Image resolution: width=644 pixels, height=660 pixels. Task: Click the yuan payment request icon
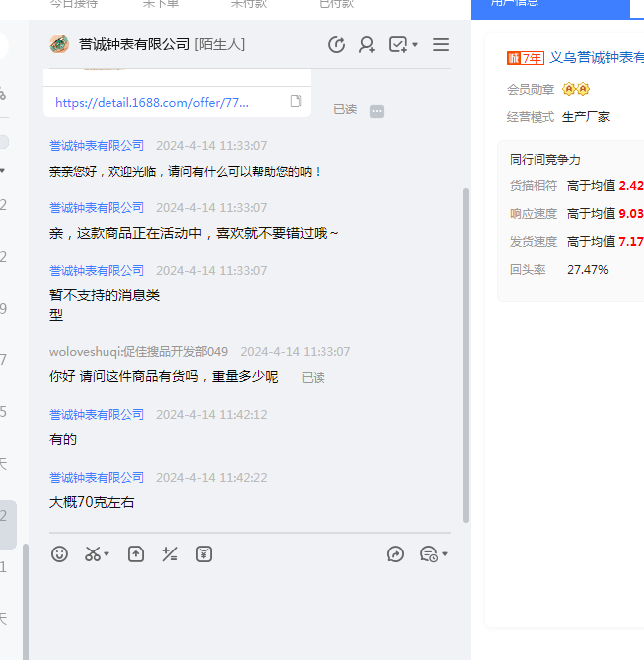click(204, 554)
